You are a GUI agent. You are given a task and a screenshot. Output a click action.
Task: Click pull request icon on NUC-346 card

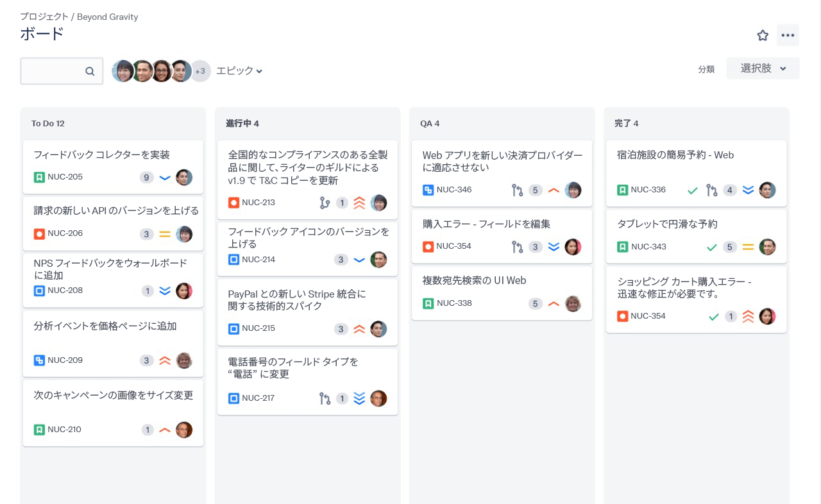[x=517, y=190]
